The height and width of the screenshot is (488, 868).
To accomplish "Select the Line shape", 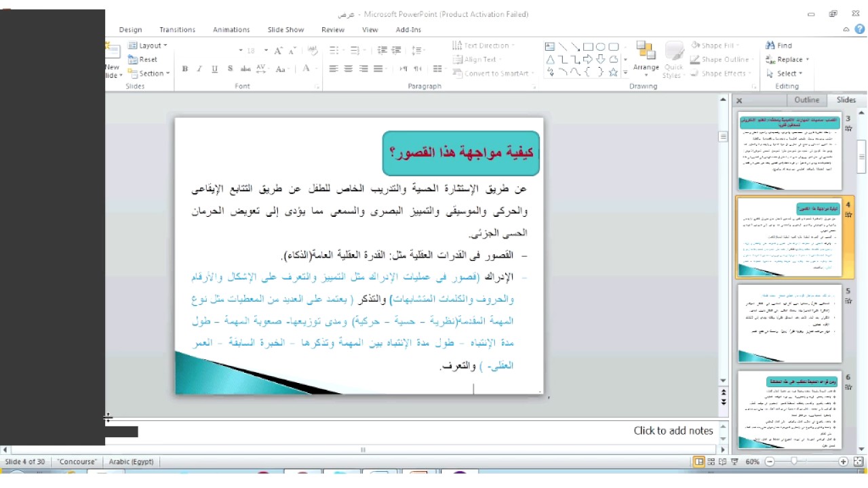I will pyautogui.click(x=563, y=47).
